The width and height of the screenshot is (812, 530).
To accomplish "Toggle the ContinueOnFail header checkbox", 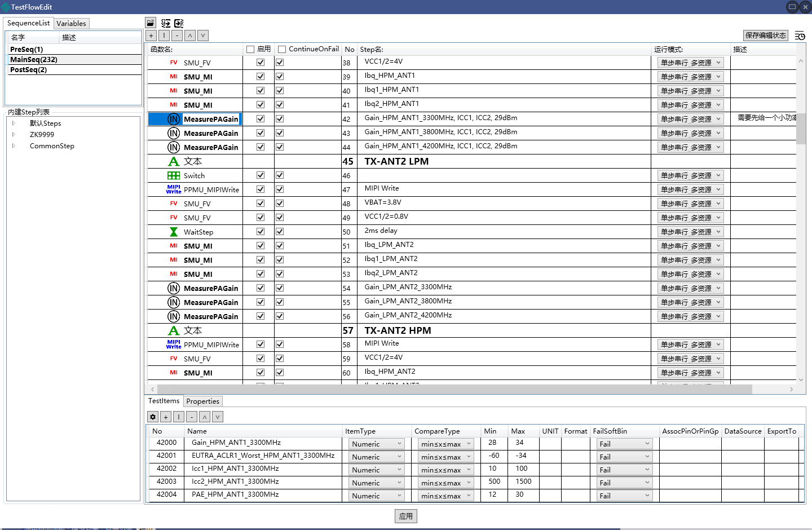I will [x=282, y=50].
